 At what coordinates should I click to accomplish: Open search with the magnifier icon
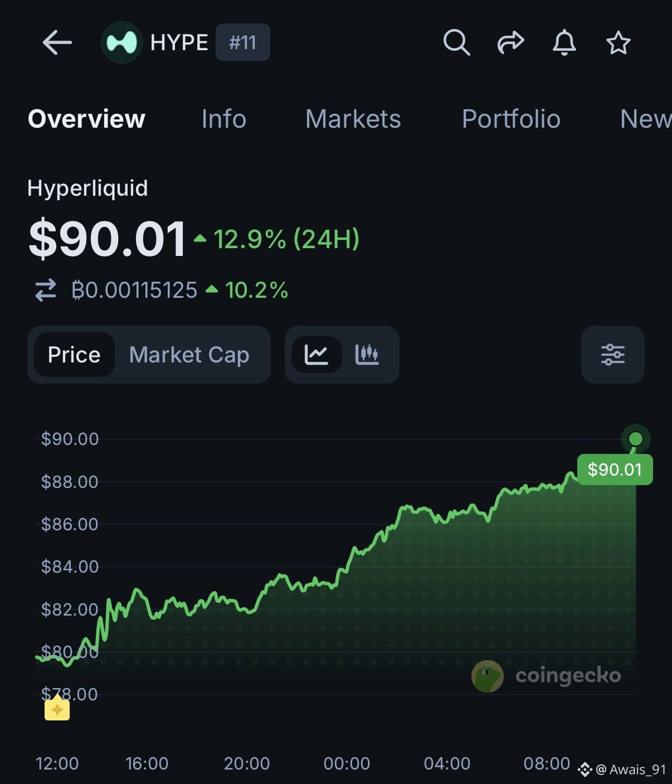click(456, 42)
